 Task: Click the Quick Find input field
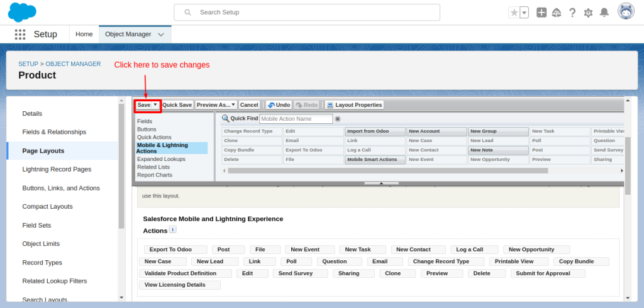[x=296, y=119]
